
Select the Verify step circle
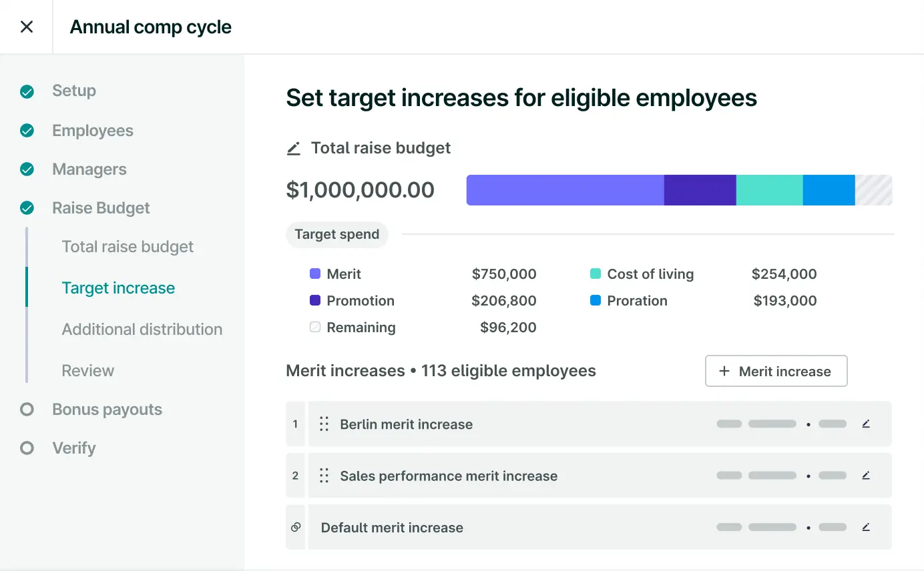pyautogui.click(x=27, y=448)
